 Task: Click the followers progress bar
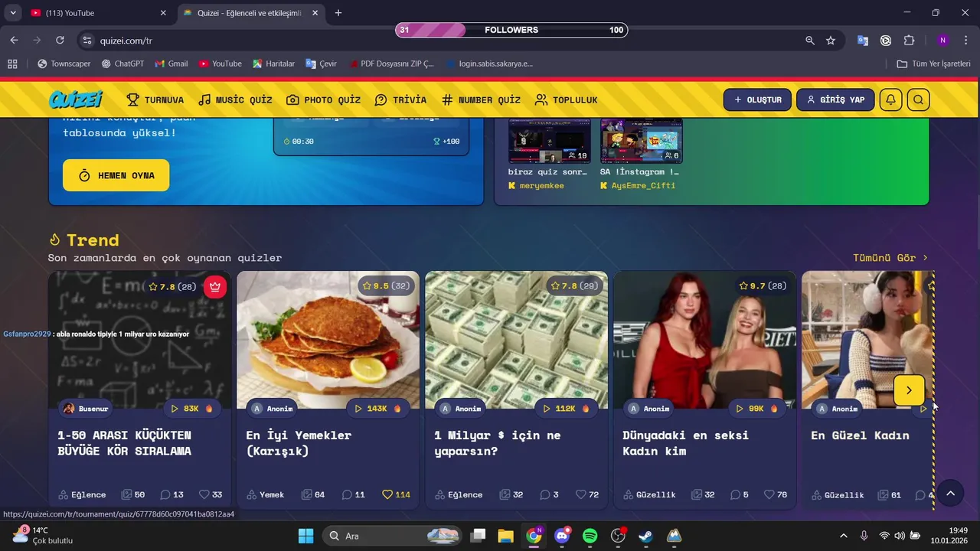pyautogui.click(x=511, y=30)
